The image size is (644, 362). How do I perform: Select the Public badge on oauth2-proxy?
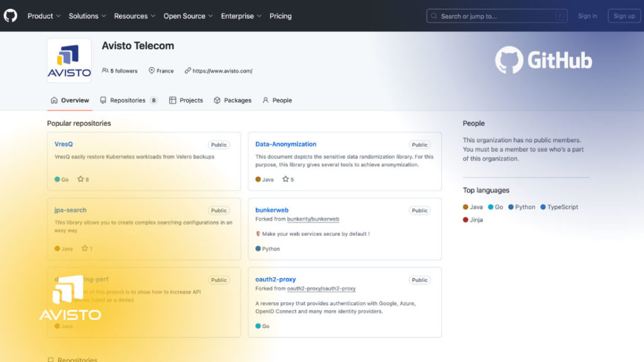419,280
